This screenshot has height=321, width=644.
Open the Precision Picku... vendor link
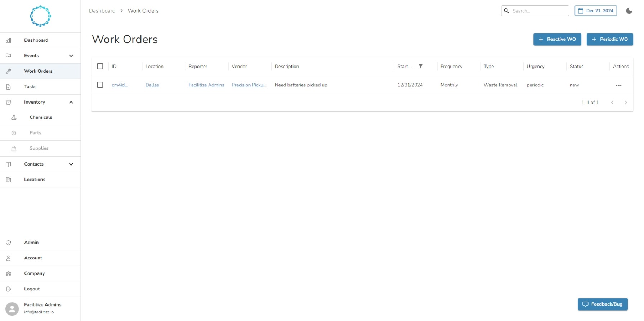click(249, 85)
